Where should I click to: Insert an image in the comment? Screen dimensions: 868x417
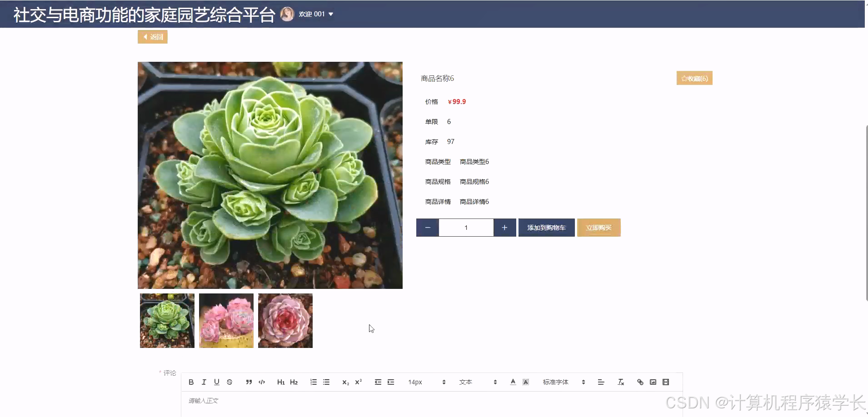(x=653, y=382)
